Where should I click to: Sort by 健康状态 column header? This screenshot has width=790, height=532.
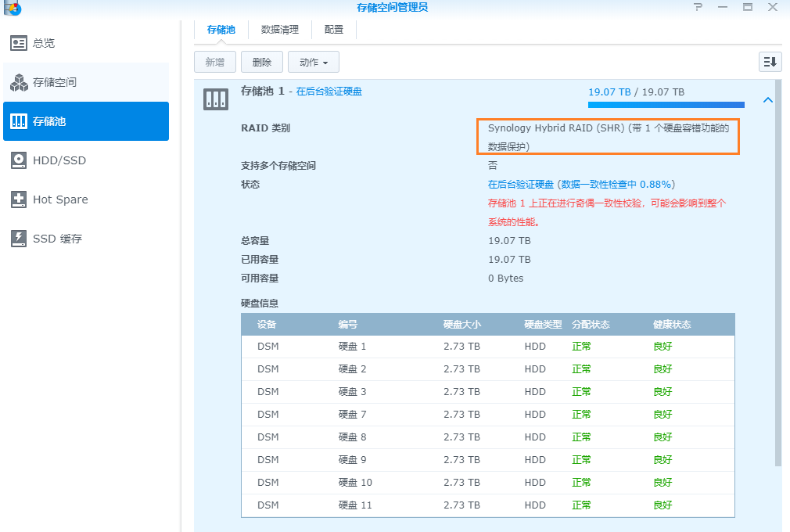(x=672, y=325)
